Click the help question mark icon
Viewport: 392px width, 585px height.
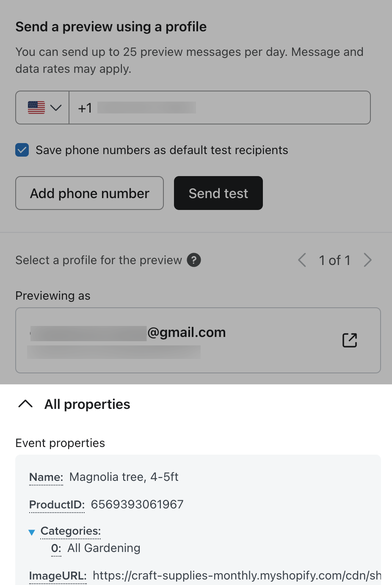point(194,260)
